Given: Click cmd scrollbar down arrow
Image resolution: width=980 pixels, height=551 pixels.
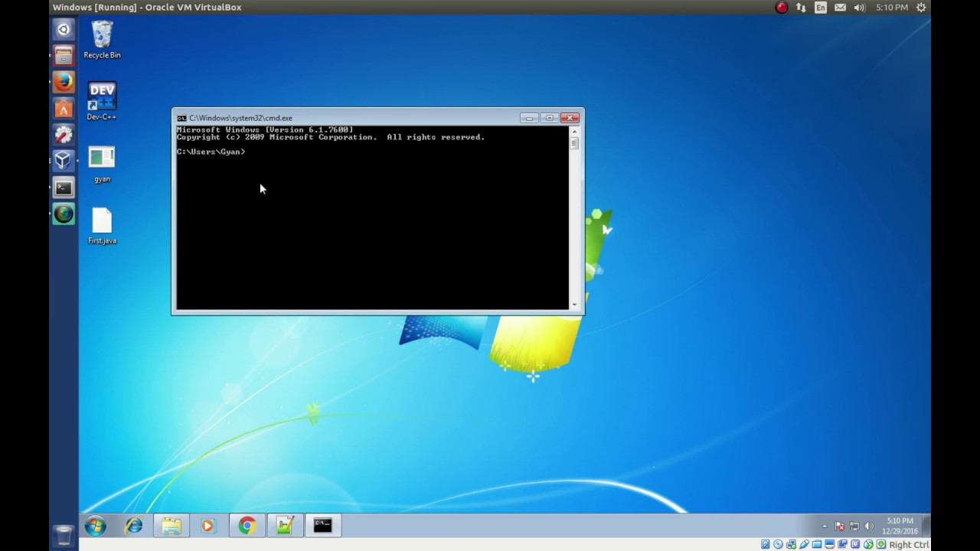Looking at the screenshot, I should [x=574, y=305].
